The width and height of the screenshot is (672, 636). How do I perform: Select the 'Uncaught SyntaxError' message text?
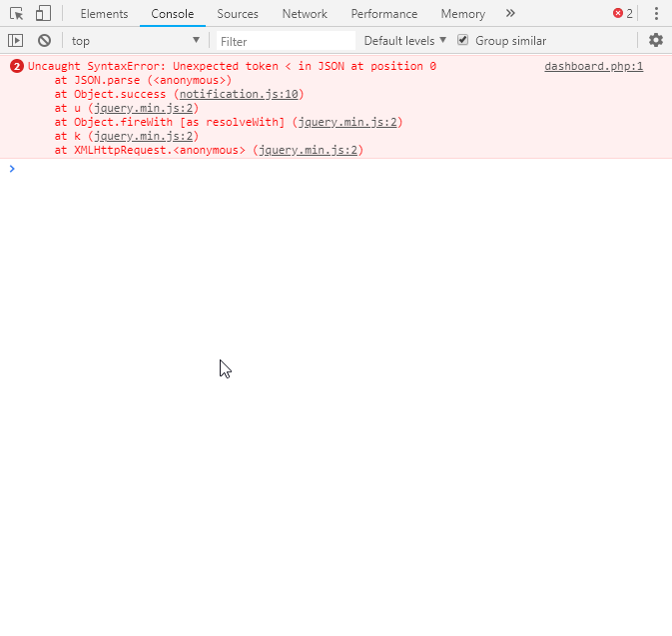232,67
